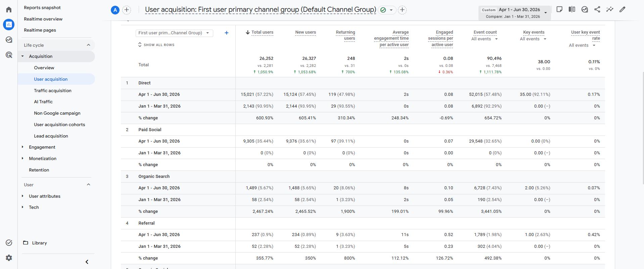The height and width of the screenshot is (269, 644).
Task: Open User key event rate All events dropdown
Action: (x=582, y=45)
